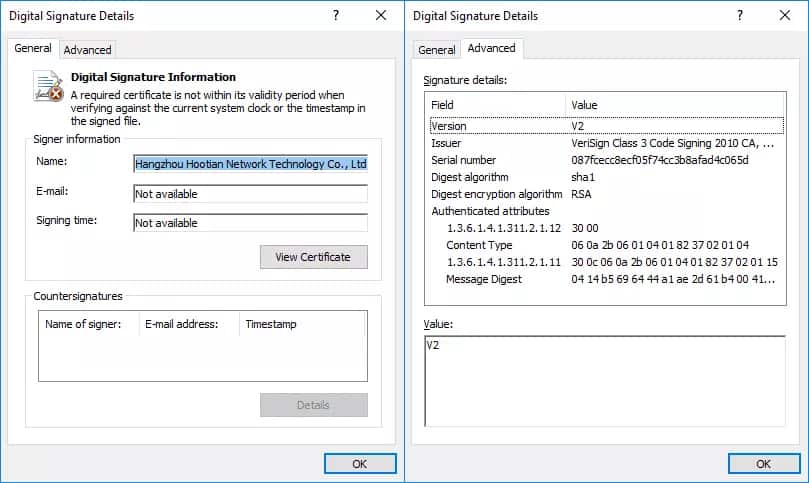Click the signer Name text field

coord(250,164)
